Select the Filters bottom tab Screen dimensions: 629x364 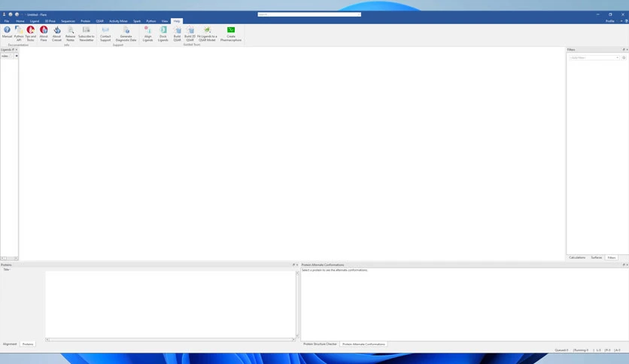pos(612,258)
